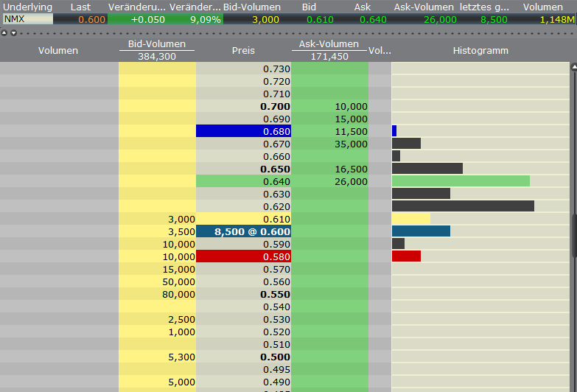Click the red highlighted 0.580 price cell
577x392 pixels.
click(243, 256)
